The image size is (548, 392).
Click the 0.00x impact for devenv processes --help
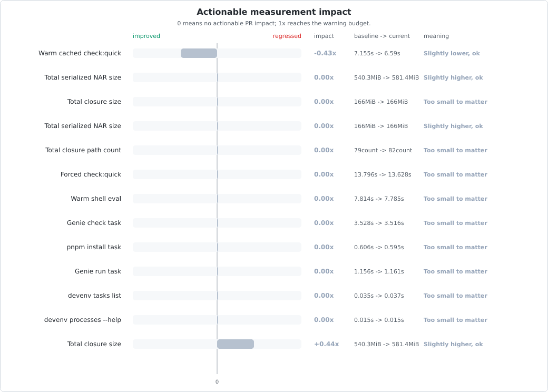coord(324,320)
